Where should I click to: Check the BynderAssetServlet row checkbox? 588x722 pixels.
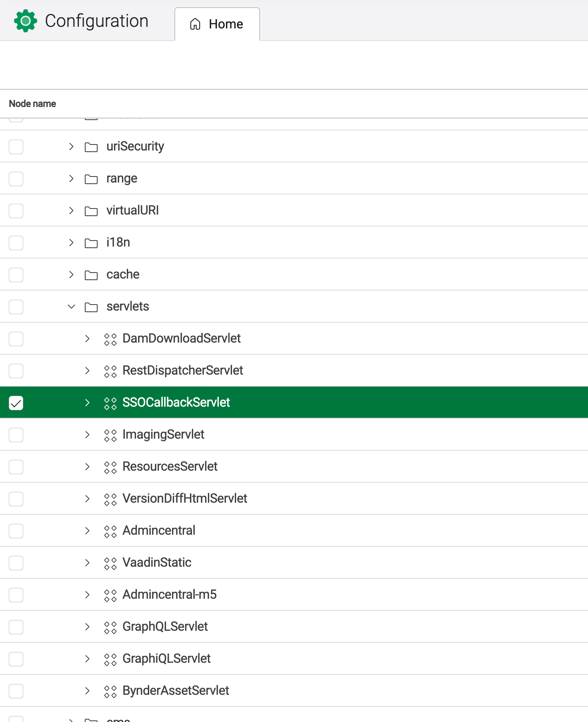coord(16,691)
